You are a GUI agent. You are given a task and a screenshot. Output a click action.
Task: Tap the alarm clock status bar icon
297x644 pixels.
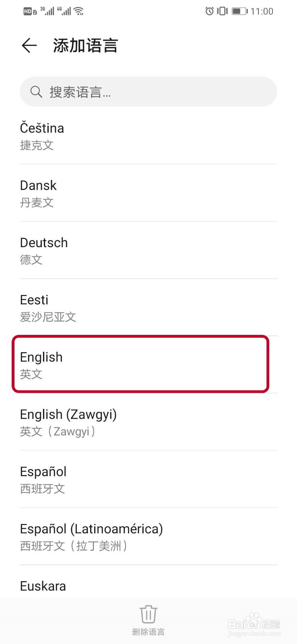pyautogui.click(x=209, y=11)
